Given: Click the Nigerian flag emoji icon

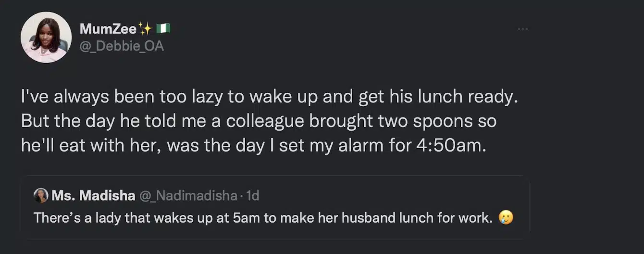Looking at the screenshot, I should (x=163, y=29).
